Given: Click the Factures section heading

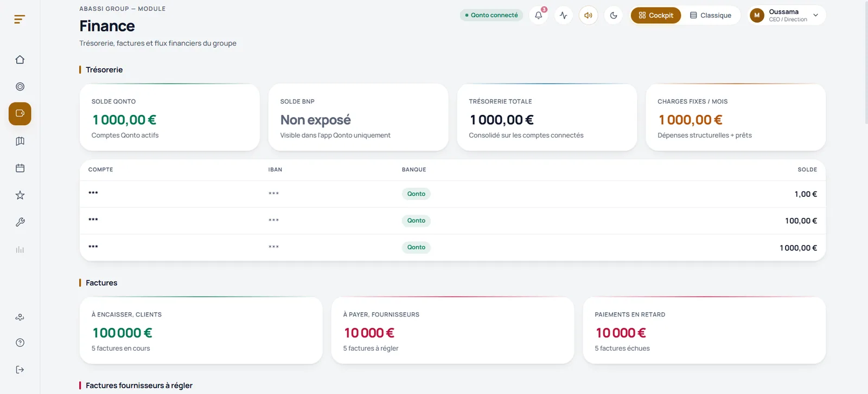Looking at the screenshot, I should pos(101,283).
